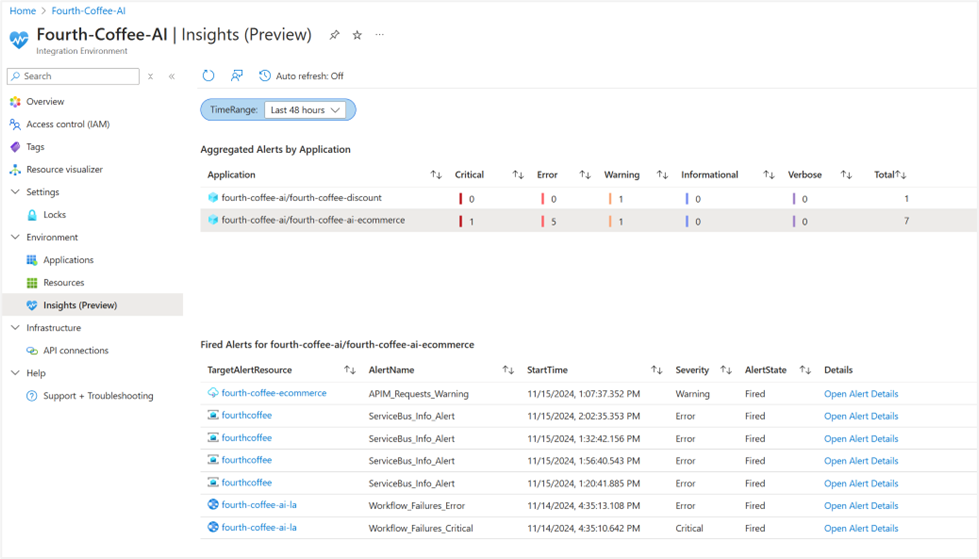The height and width of the screenshot is (559, 979).
Task: Open fourthcoffee resource for 1:32:42 PM alert
Action: pos(247,438)
